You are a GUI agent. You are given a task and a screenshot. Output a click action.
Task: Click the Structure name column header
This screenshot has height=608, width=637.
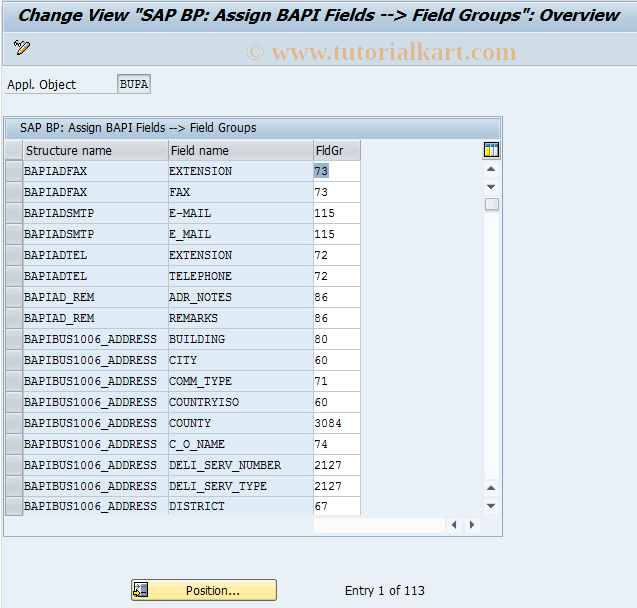tap(95, 150)
